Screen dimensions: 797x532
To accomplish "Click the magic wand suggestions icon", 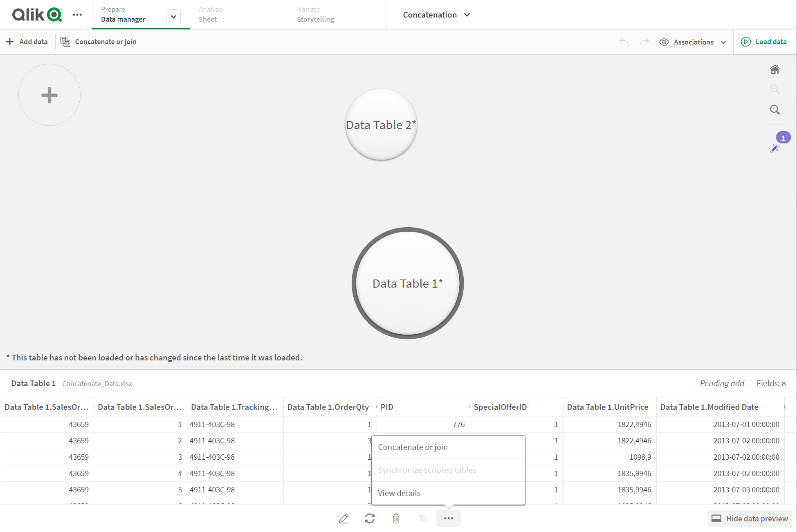I will [x=775, y=148].
